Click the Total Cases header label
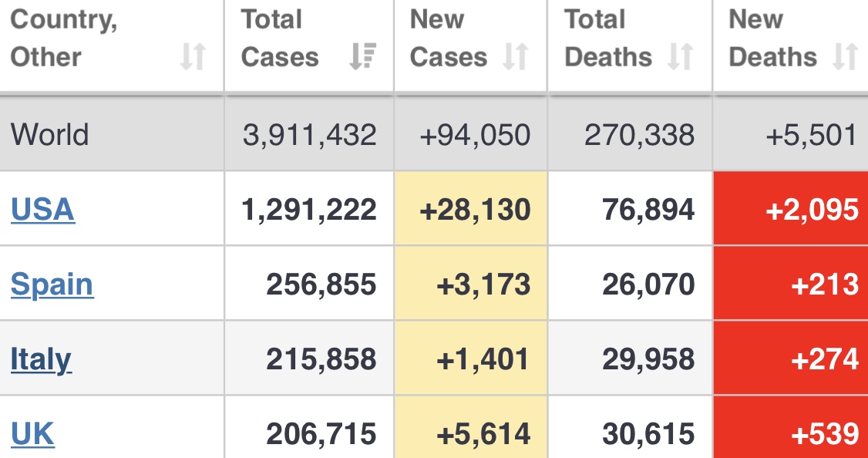The width and height of the screenshot is (868, 458). tap(280, 39)
